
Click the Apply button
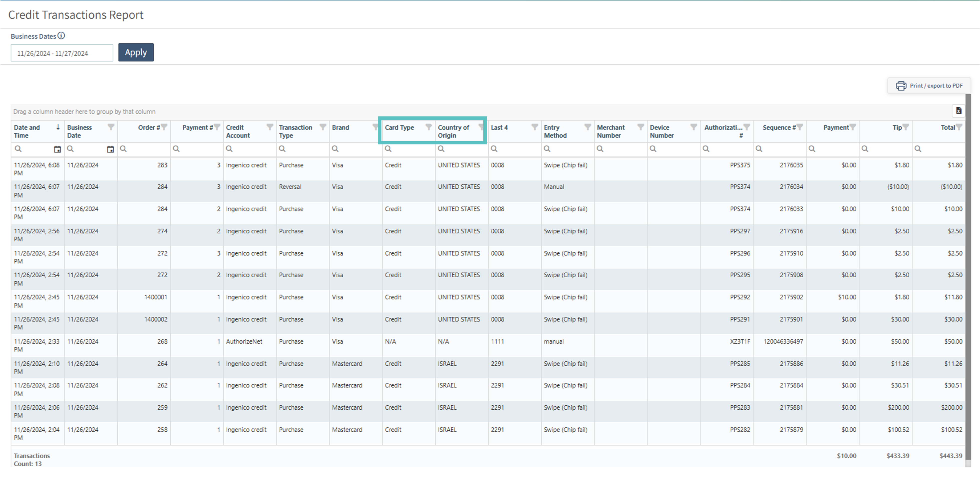click(x=136, y=52)
